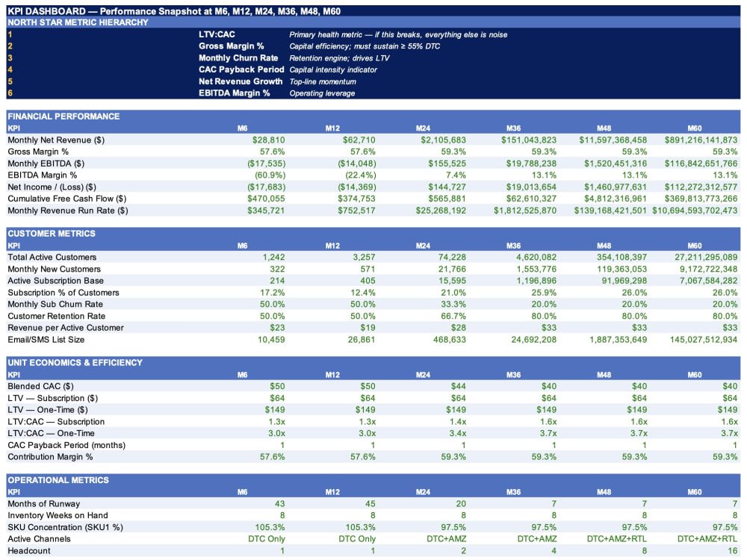Select the Monthly Churn Rate hierarchy label

[x=238, y=57]
